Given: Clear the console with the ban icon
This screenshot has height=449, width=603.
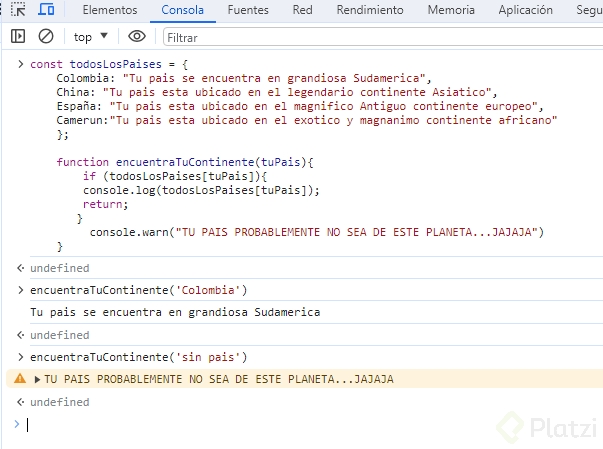Looking at the screenshot, I should pyautogui.click(x=46, y=37).
